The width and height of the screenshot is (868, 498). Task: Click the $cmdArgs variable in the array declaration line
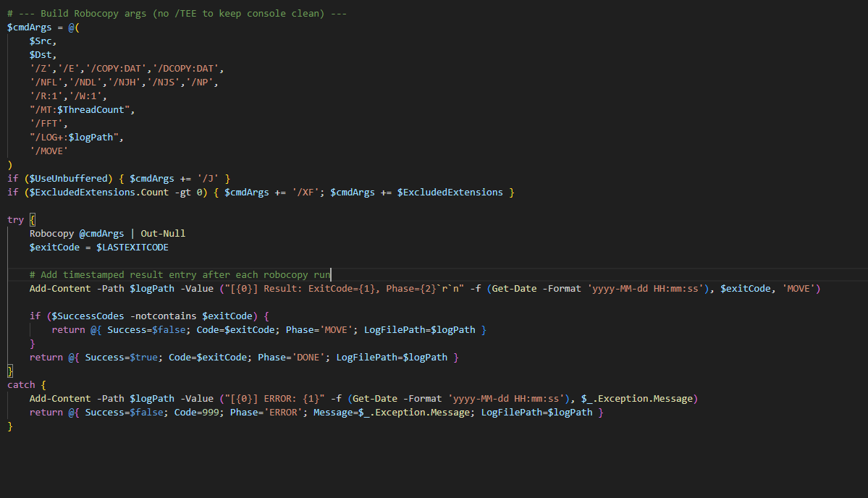[30, 27]
